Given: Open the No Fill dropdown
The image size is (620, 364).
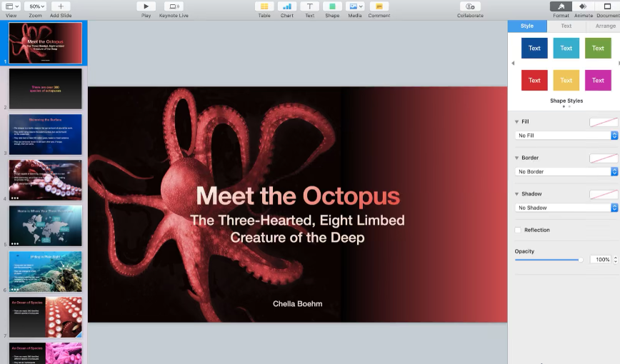Looking at the screenshot, I should (566, 136).
